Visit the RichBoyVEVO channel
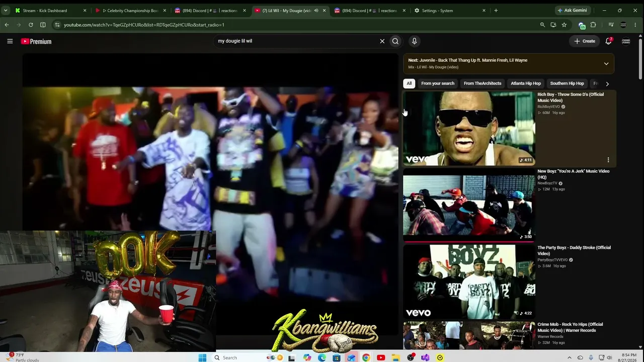 point(548,107)
